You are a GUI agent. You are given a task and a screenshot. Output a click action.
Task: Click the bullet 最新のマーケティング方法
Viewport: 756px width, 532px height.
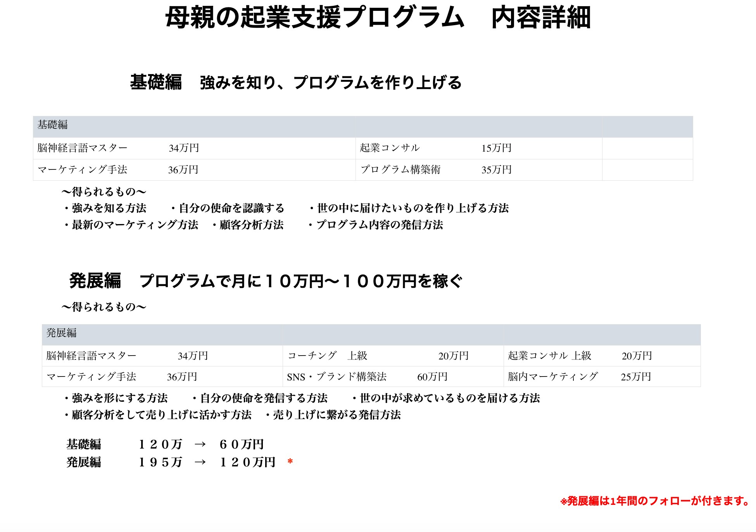130,225
